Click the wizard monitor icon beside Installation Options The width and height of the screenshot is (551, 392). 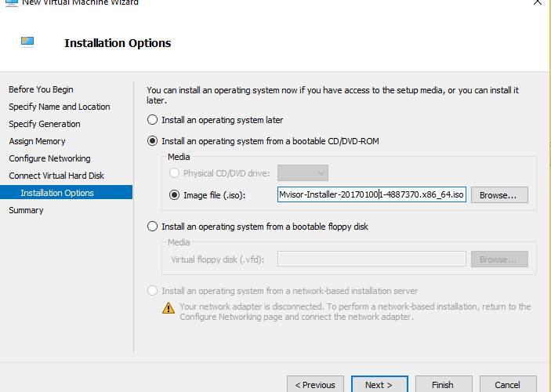pos(27,42)
